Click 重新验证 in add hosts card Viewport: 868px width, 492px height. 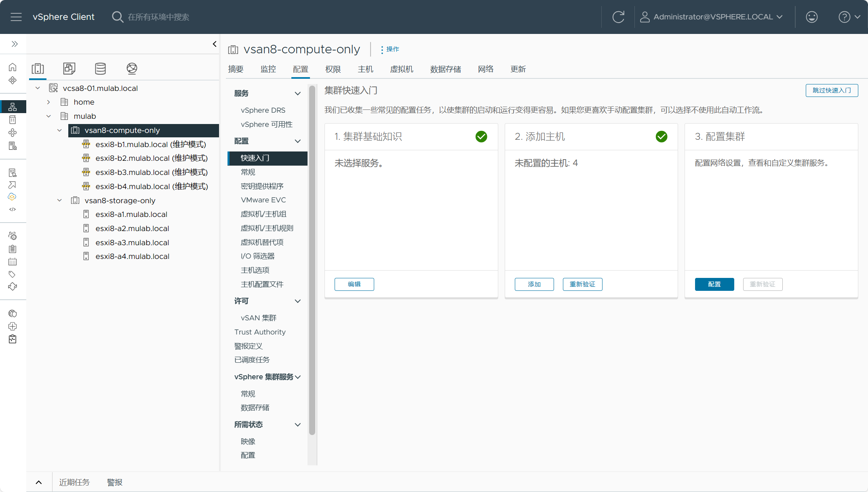point(582,284)
